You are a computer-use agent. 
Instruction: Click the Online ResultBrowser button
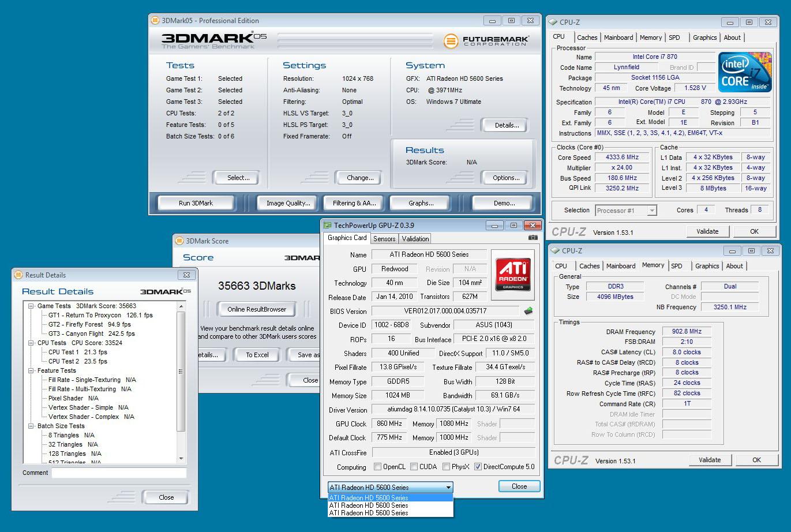pyautogui.click(x=257, y=309)
